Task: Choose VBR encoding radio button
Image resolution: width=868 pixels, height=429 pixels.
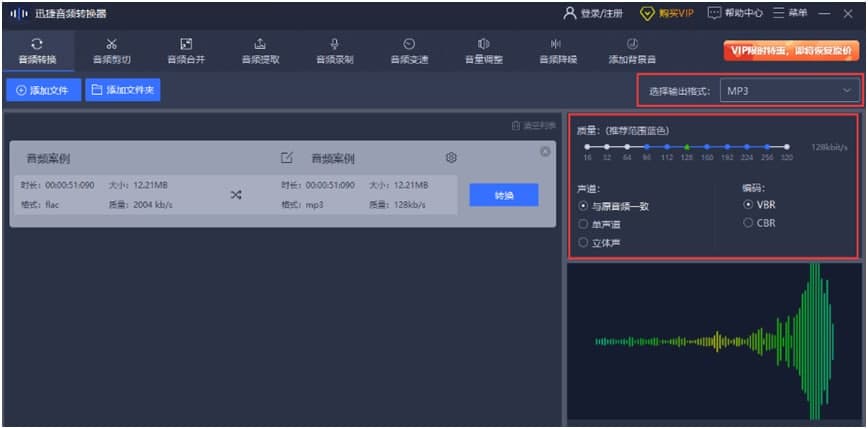Action: 748,205
